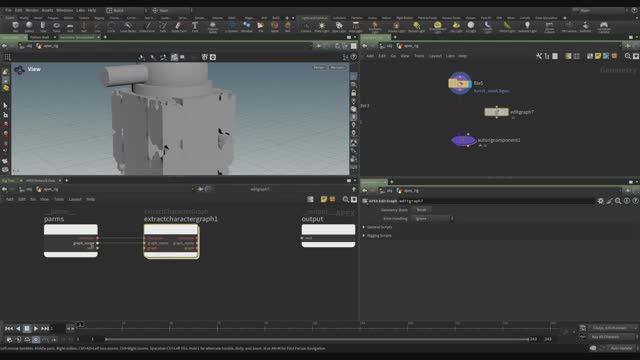
Task: Select the parms node in the APEX graph
Action: 71,240
